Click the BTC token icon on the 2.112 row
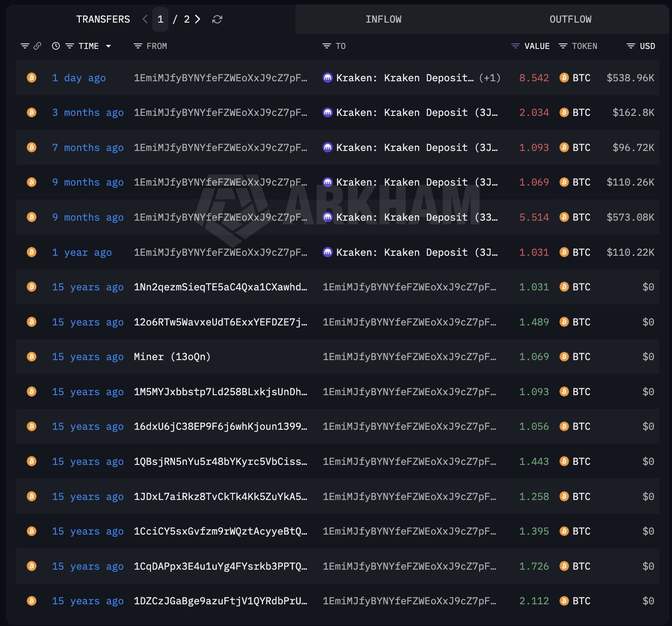 click(x=564, y=601)
